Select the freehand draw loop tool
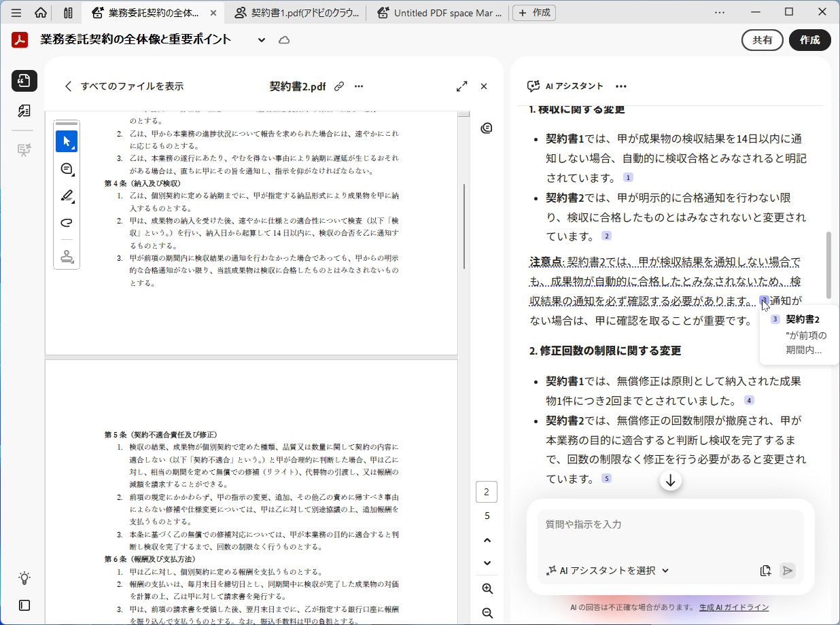This screenshot has height=625, width=840. 67,223
